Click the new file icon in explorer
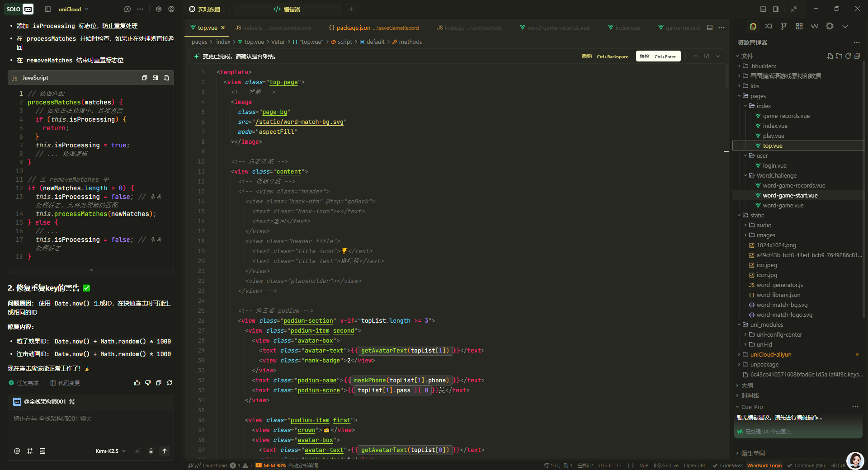This screenshot has height=470, width=868. tap(830, 56)
